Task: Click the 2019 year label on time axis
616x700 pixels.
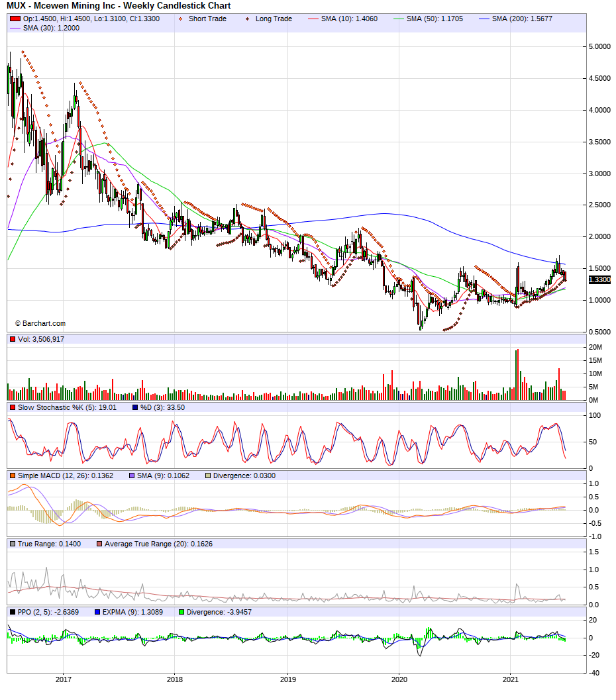Action: tap(288, 679)
